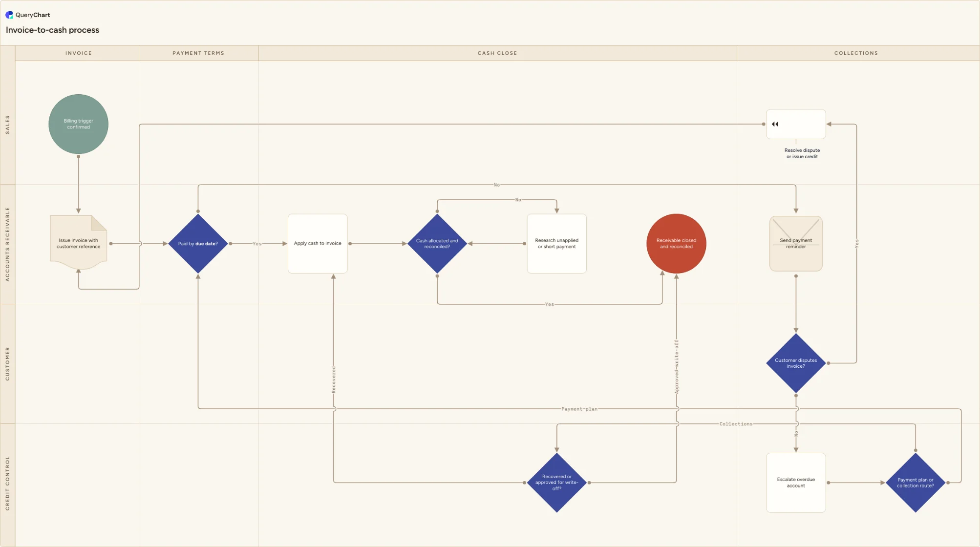Screen dimensions: 980x547
Task: Select the Recovered or approved for write-off? decision
Action: (556, 483)
